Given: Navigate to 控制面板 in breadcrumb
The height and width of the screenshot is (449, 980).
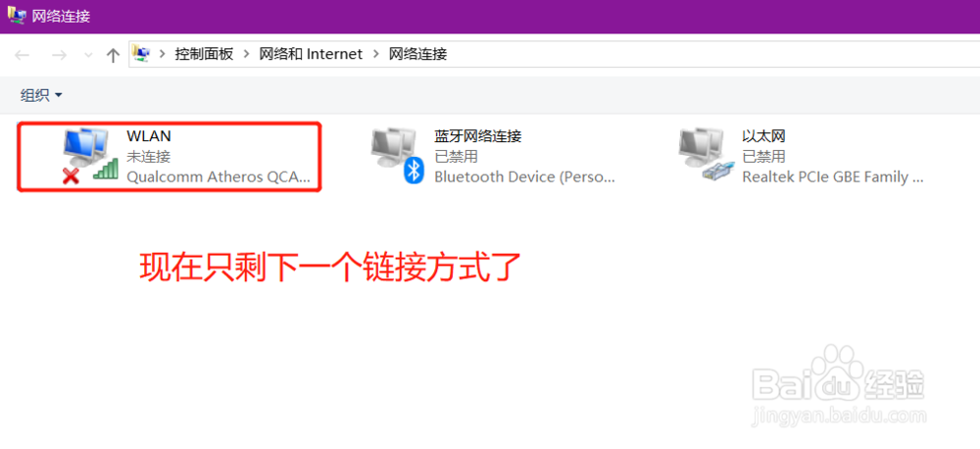Looking at the screenshot, I should coord(204,54).
